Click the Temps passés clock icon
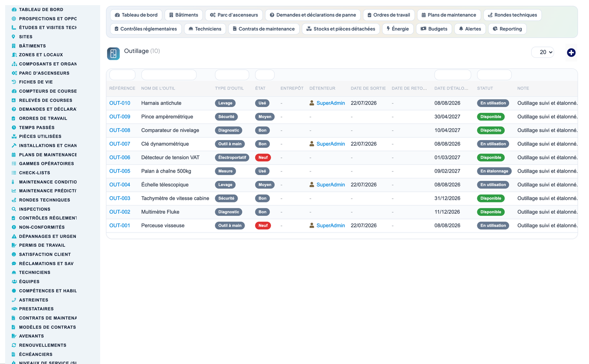This screenshot has width=589, height=364. point(14,127)
